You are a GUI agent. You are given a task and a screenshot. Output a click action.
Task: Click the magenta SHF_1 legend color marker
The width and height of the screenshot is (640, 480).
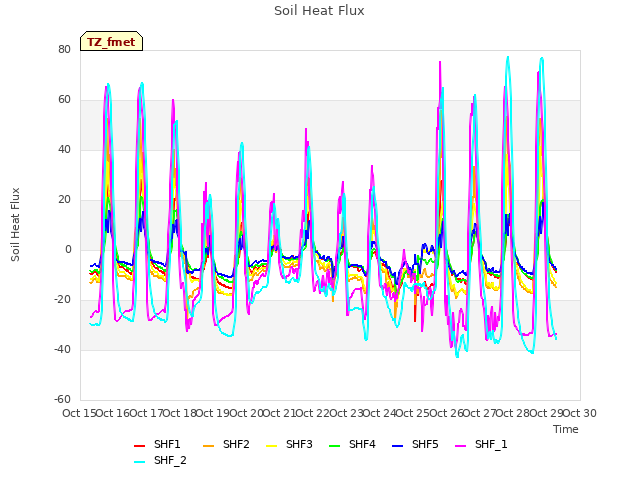coord(460,446)
